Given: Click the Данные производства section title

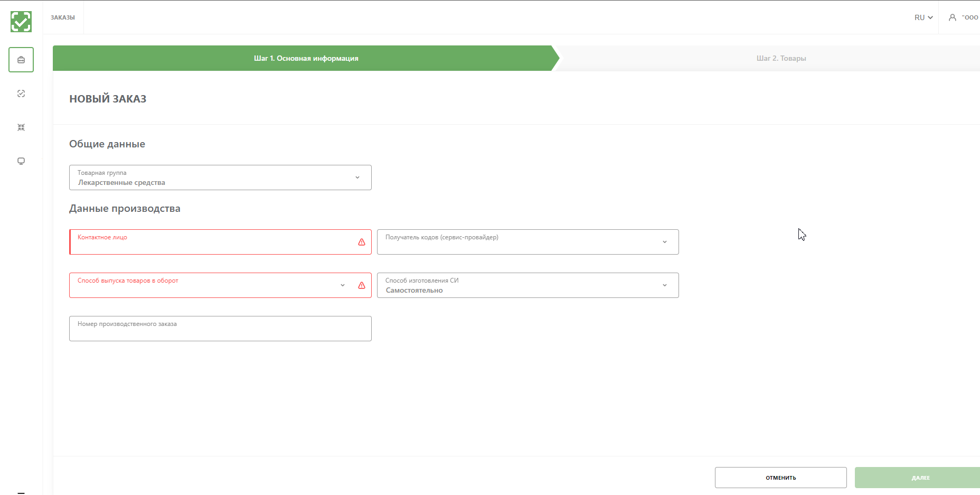Looking at the screenshot, I should point(125,209).
